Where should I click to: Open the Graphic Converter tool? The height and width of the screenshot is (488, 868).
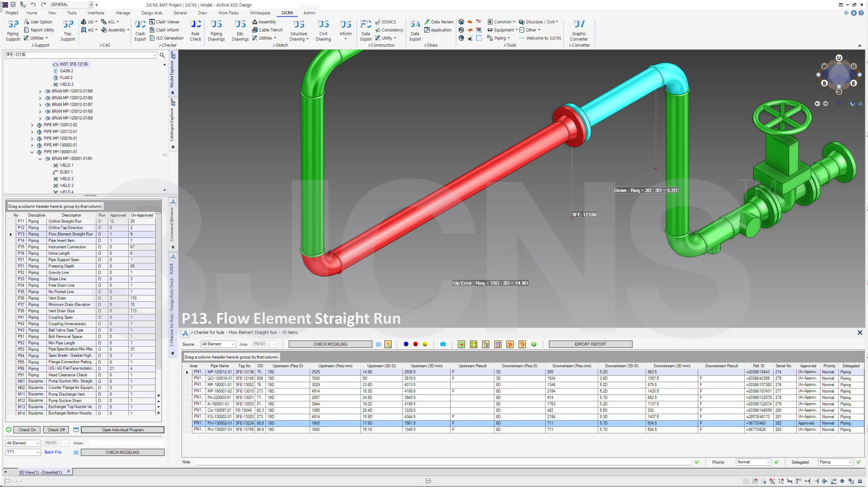579,30
